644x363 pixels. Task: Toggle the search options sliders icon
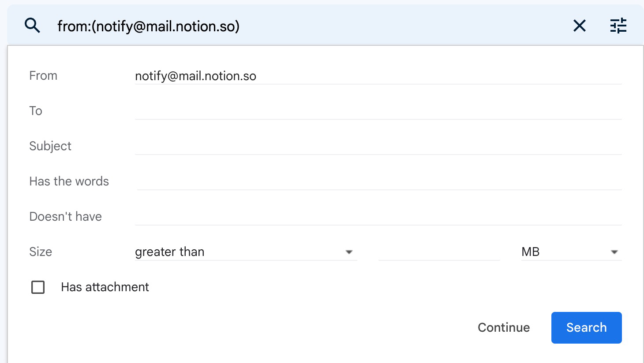click(x=618, y=26)
